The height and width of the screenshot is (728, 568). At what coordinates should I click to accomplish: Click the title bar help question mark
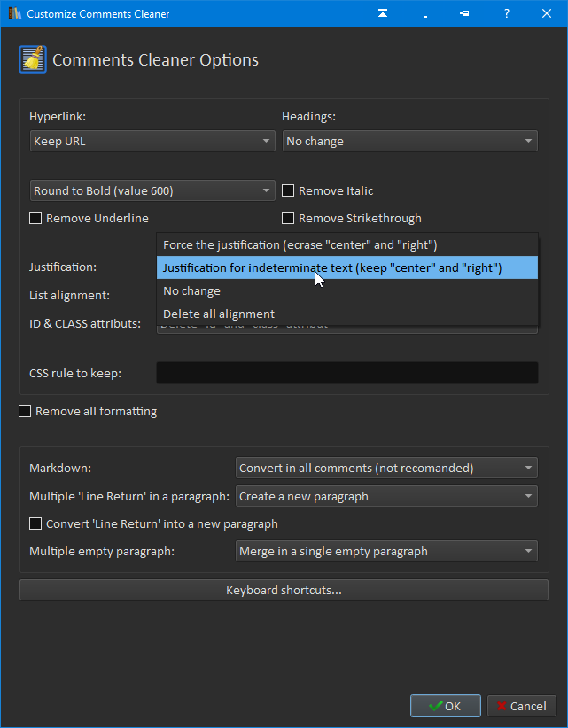[x=506, y=13]
